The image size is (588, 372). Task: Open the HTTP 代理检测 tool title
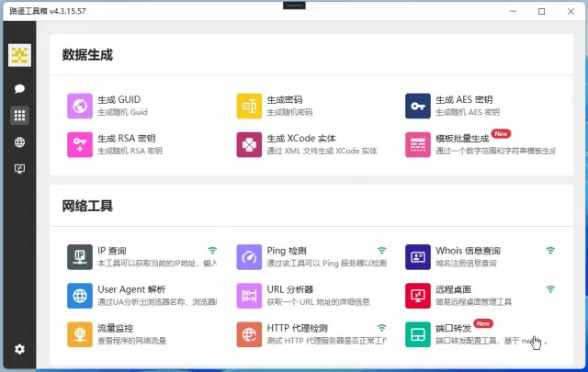(x=298, y=328)
